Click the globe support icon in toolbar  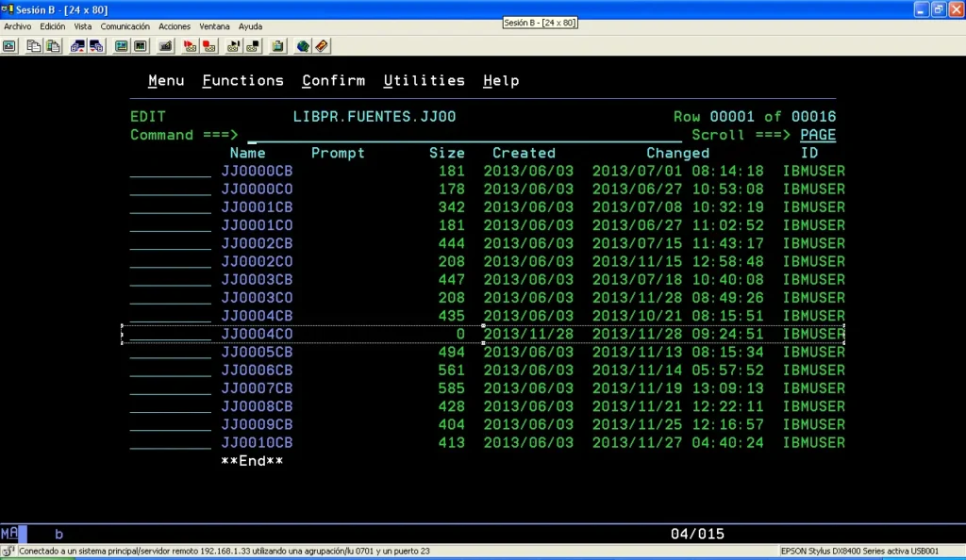click(x=303, y=46)
